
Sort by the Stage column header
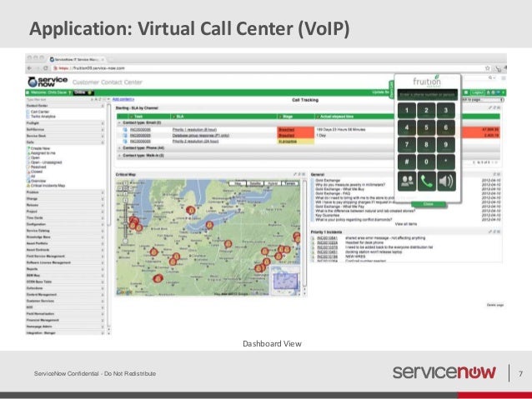point(288,117)
